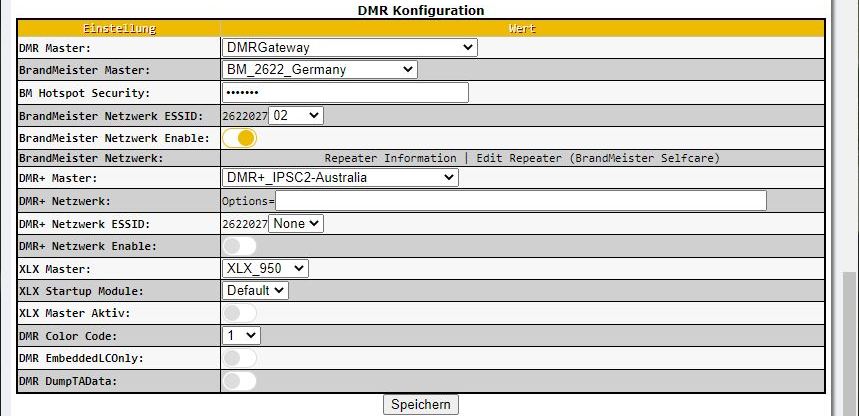Click the 'BM Hotspot Security:' label

coord(84,93)
